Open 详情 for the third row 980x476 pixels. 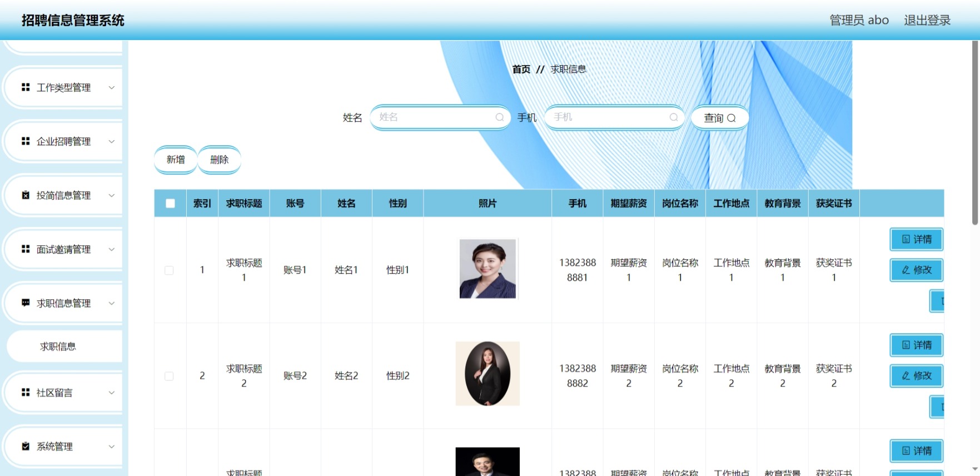916,450
